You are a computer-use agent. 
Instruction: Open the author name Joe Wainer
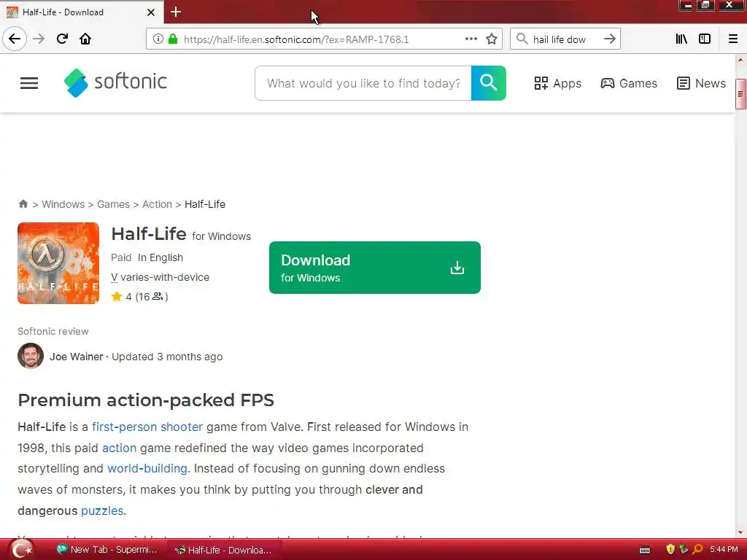76,357
